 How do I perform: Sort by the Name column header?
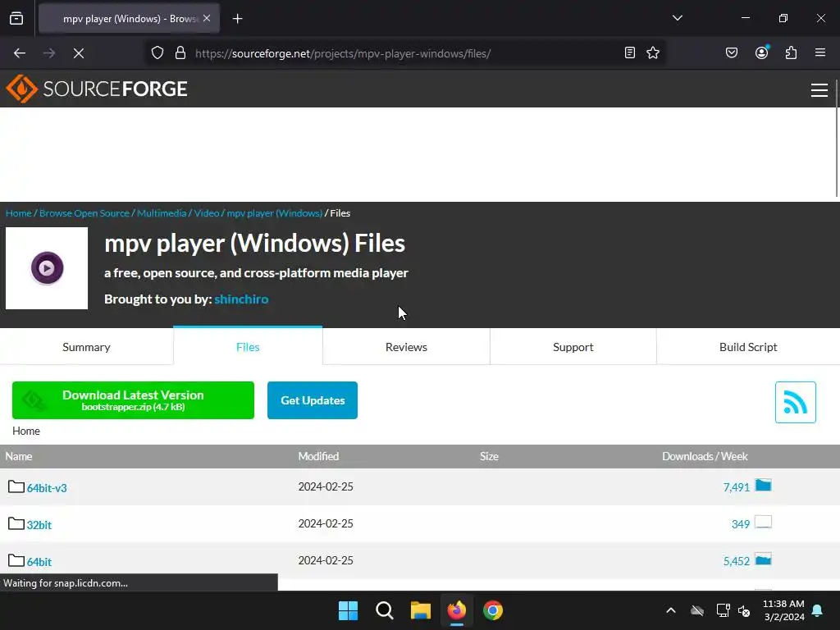(x=19, y=456)
